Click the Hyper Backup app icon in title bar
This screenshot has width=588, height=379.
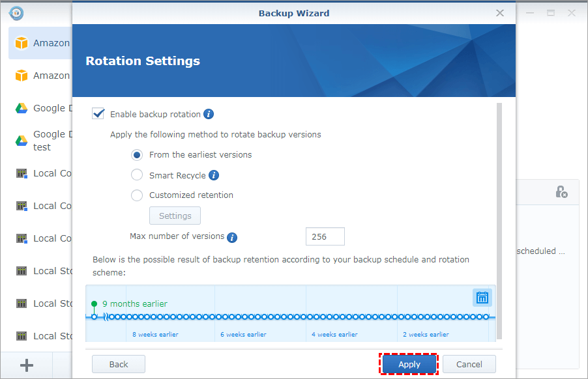click(x=16, y=13)
